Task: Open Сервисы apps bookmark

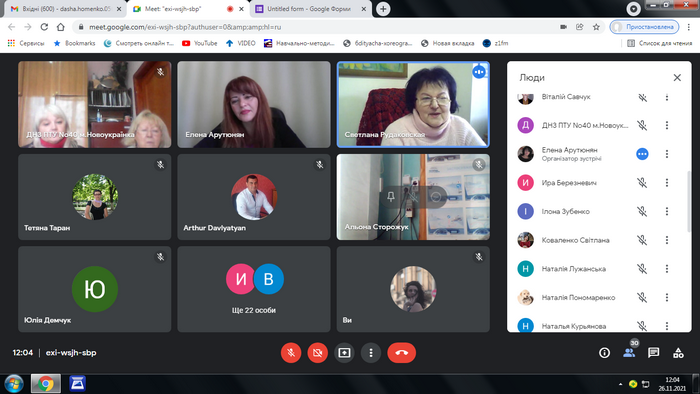Action: (26, 43)
